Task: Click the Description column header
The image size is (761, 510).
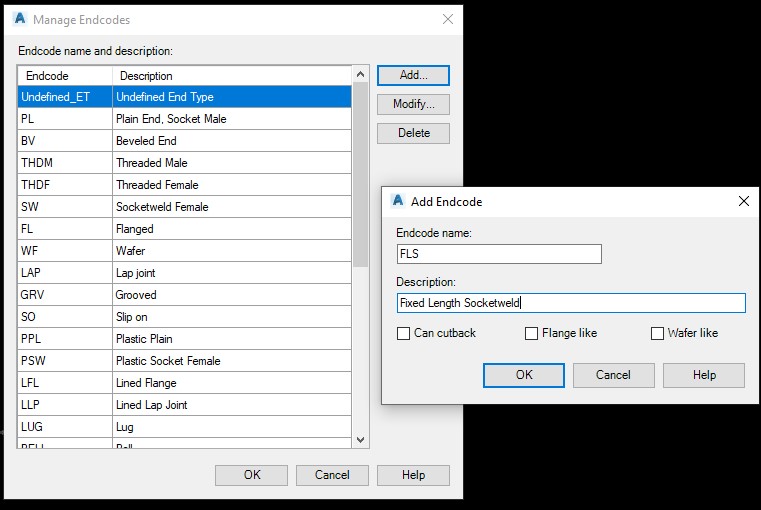Action: (x=230, y=75)
